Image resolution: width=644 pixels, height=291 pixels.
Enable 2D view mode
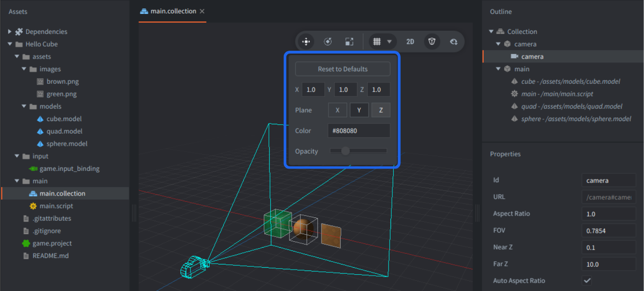pos(410,41)
